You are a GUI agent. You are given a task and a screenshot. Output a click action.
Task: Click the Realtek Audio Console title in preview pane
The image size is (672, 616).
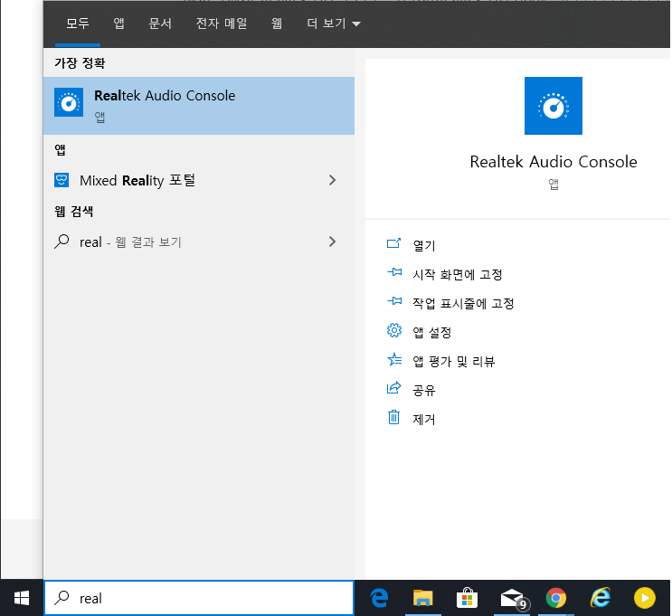[x=554, y=162]
